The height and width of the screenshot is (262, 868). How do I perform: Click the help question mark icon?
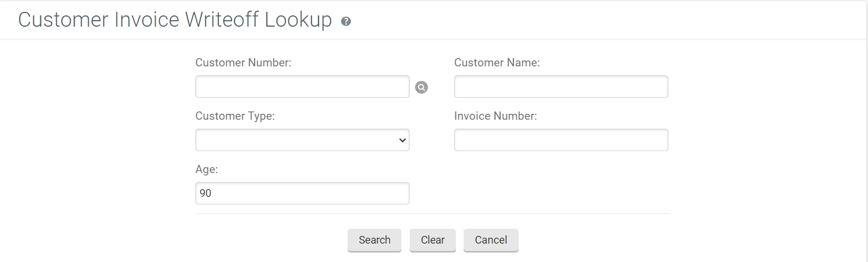[x=346, y=21]
